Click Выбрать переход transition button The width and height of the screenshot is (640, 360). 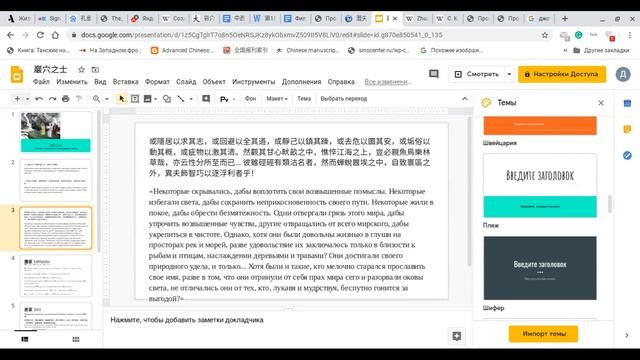point(344,99)
